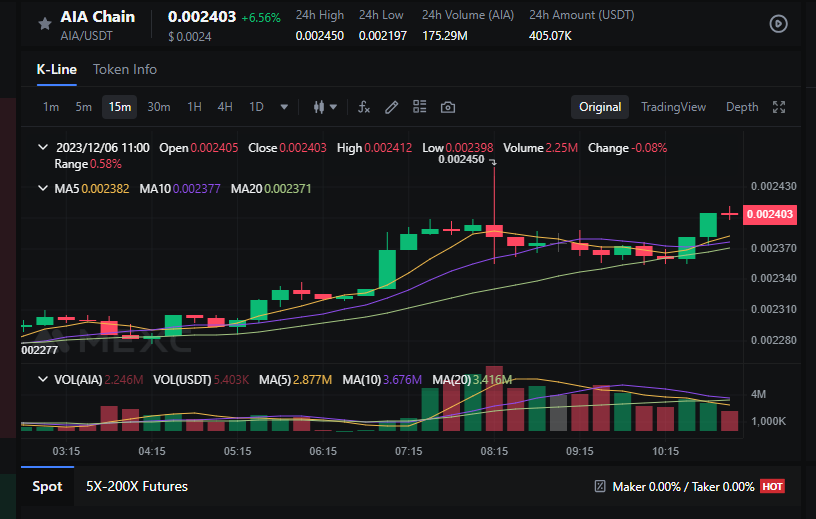Image resolution: width=816 pixels, height=519 pixels.
Task: Select the 5m timeframe
Action: (83, 107)
